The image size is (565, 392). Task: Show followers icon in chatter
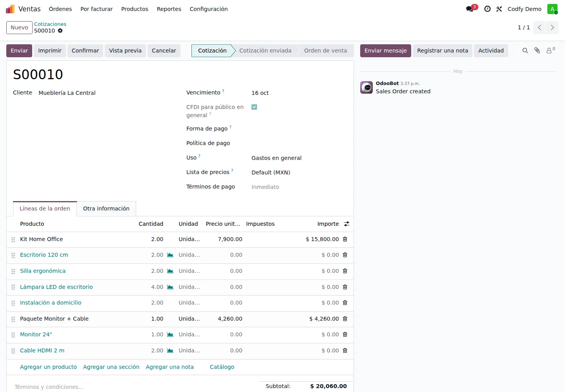550,51
